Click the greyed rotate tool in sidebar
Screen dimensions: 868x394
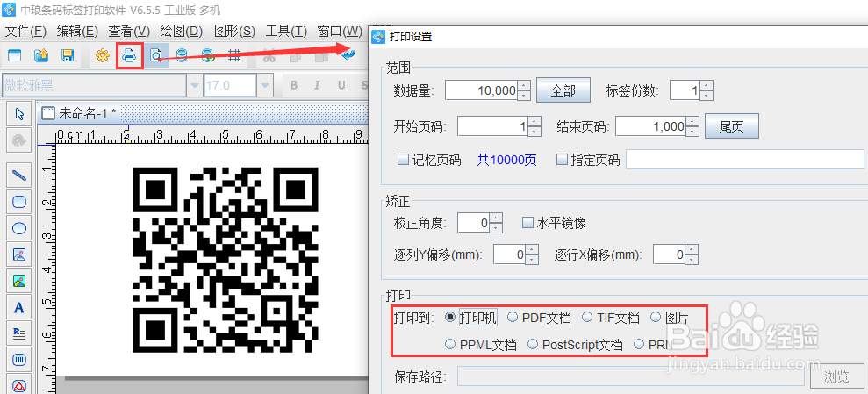(x=19, y=140)
